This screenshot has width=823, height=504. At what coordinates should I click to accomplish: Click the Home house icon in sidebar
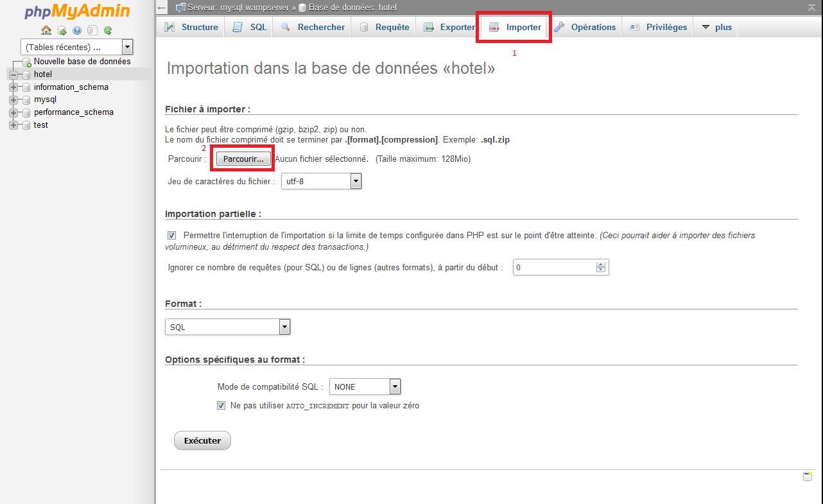(x=46, y=30)
